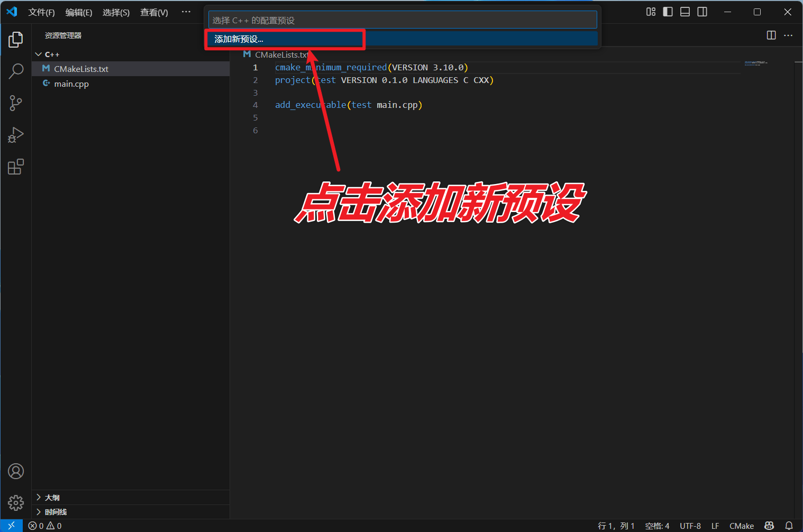Open the Explorer view in activity bar
The width and height of the screenshot is (803, 532).
16,40
